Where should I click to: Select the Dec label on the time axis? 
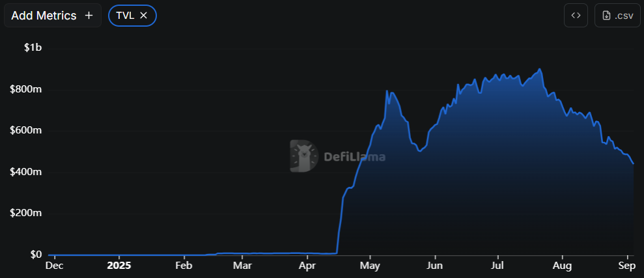pyautogui.click(x=54, y=266)
